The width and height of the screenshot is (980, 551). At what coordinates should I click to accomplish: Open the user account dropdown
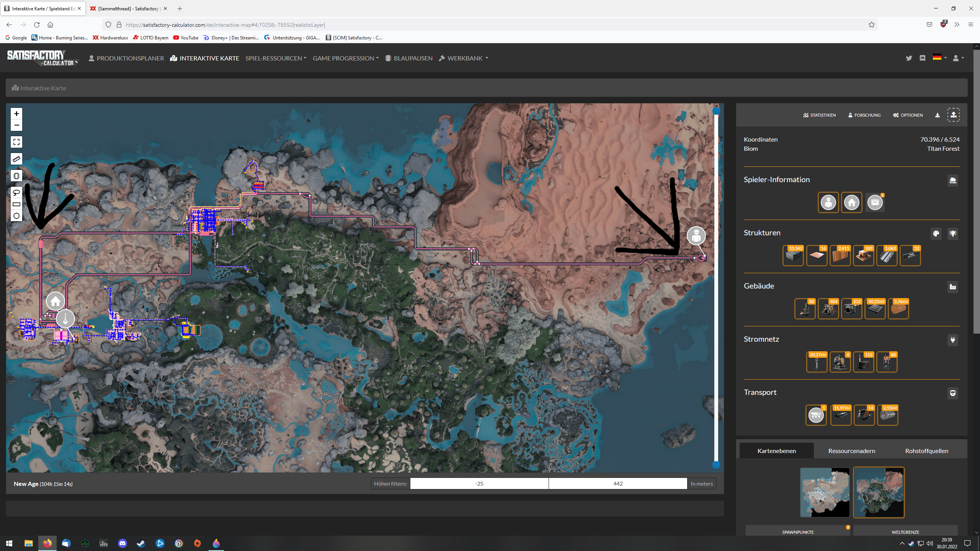[x=958, y=58]
